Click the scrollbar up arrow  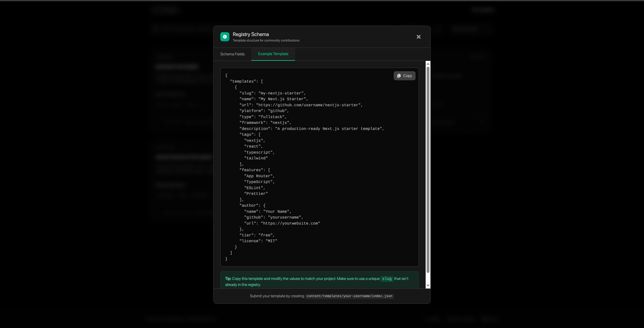[x=428, y=64]
